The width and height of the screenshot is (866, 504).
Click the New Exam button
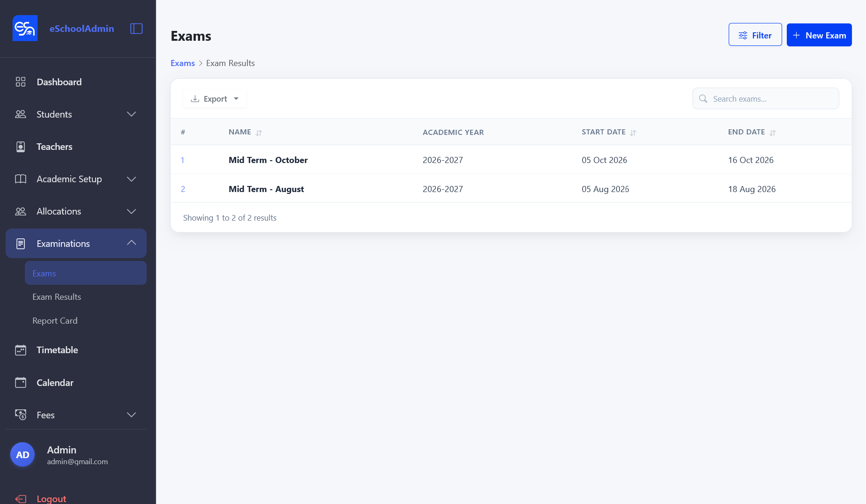(819, 35)
